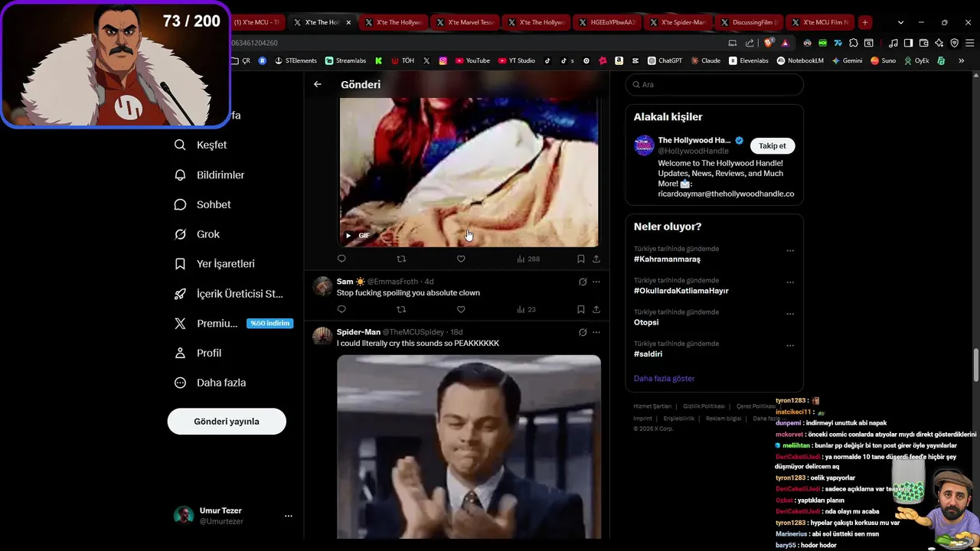Reply to Sam's comment

point(341,309)
